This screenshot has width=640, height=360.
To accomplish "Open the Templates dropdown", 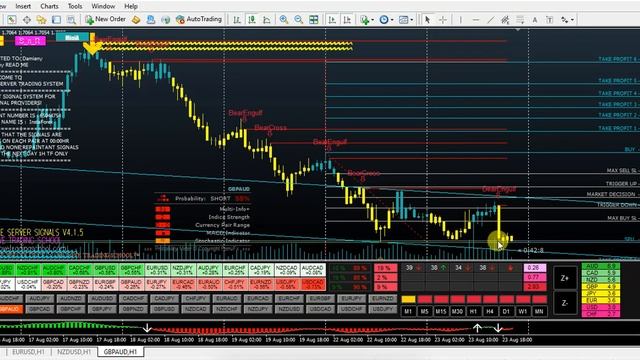I will click(406, 20).
